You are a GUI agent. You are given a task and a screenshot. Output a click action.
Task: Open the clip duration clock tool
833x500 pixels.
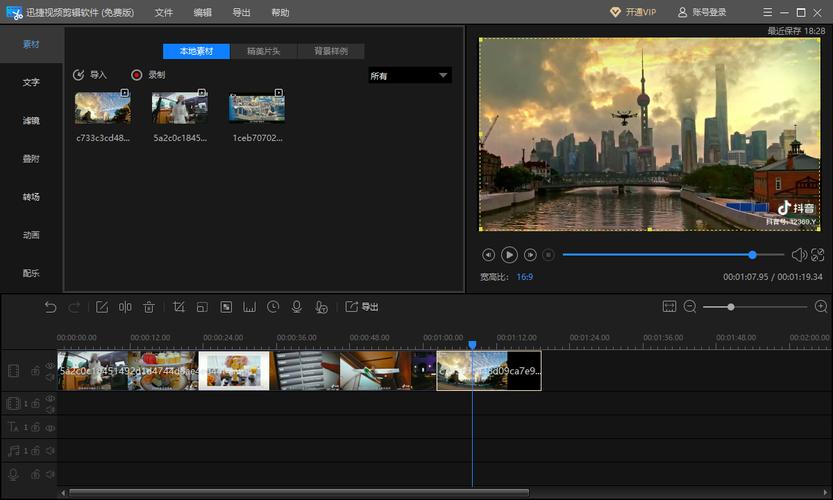tap(273, 307)
